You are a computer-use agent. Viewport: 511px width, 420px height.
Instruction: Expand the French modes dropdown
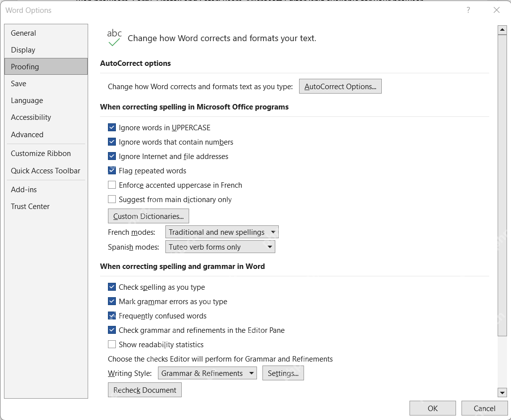[222, 232]
